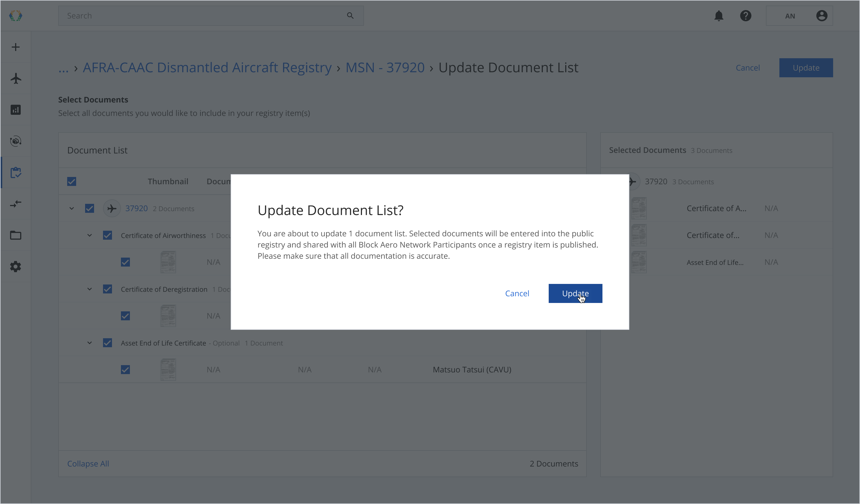860x504 pixels.
Task: Open AFRA-CAAC Dismantled Aircraft Registry breadcrumb
Action: tap(207, 67)
